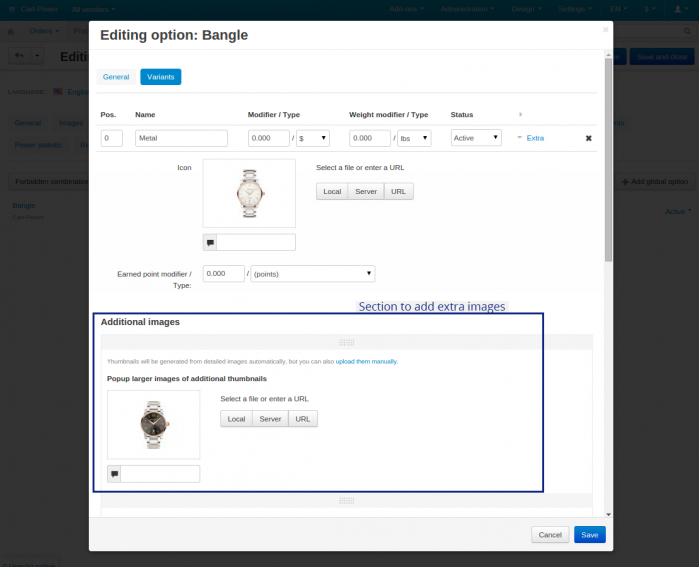Open the Administration menu

[467, 9]
